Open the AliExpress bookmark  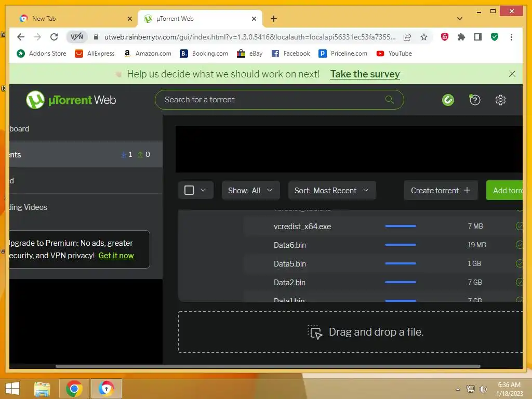tap(95, 54)
